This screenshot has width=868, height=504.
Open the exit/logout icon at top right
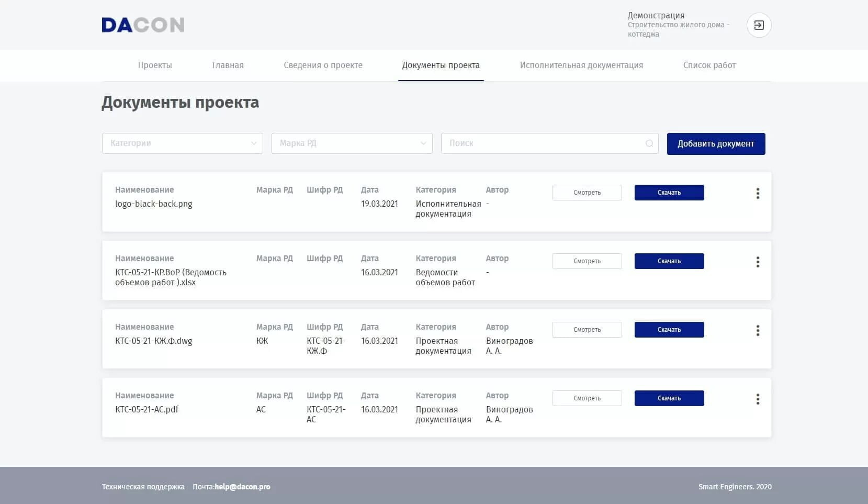(759, 25)
